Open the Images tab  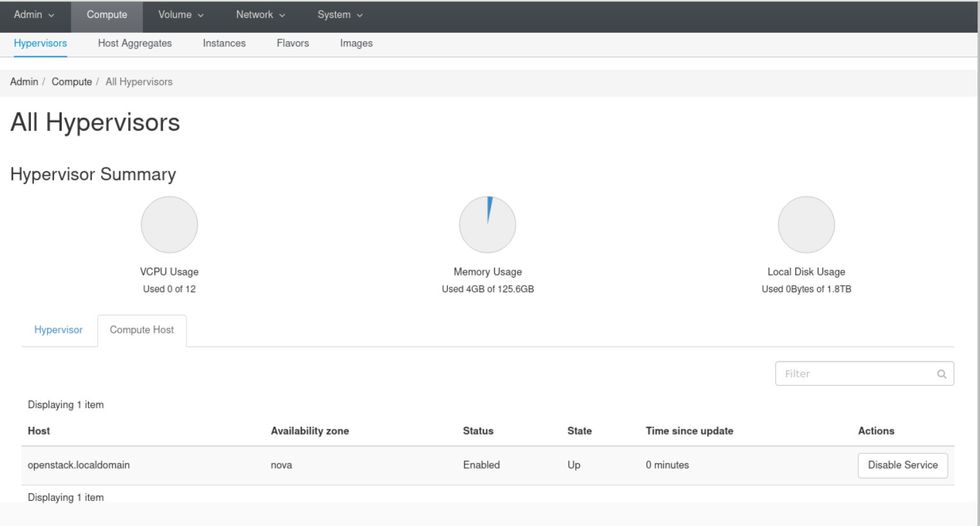click(356, 43)
